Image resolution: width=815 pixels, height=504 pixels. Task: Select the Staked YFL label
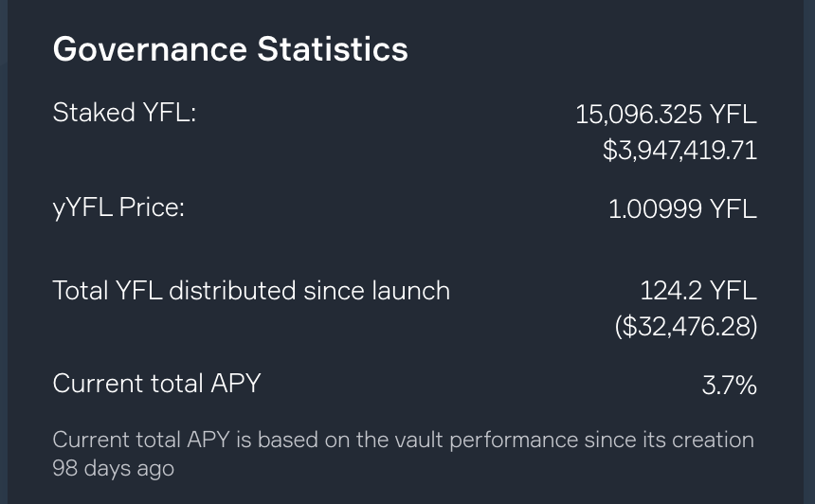tap(124, 112)
